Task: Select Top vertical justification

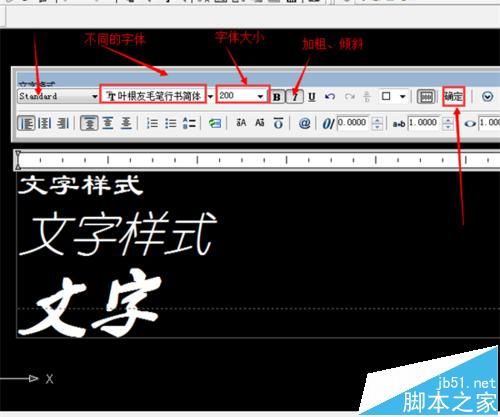Action: (89, 123)
